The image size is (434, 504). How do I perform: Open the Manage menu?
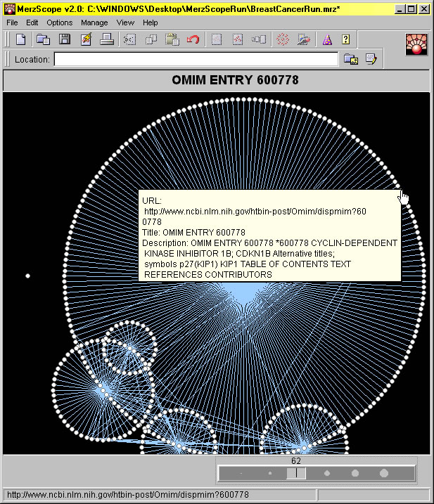pyautogui.click(x=94, y=22)
